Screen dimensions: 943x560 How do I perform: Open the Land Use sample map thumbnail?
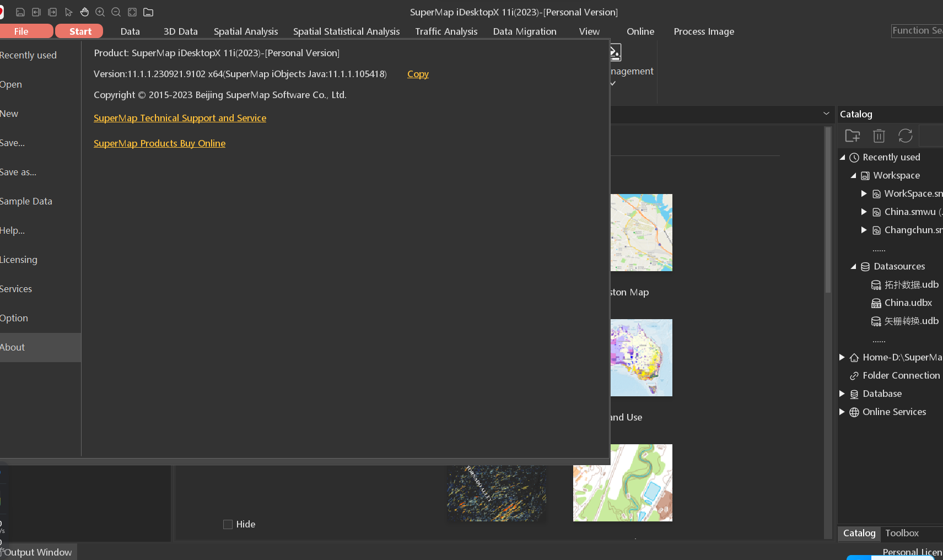pos(641,358)
